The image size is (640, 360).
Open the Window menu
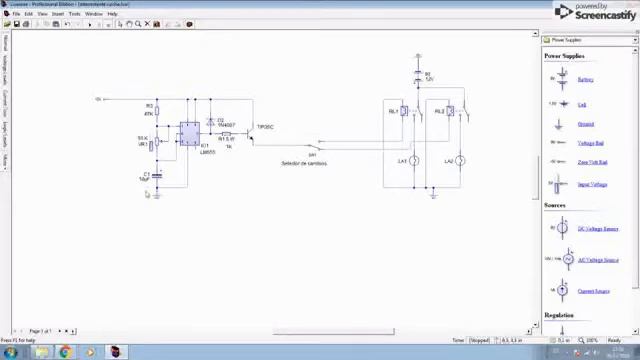94,14
